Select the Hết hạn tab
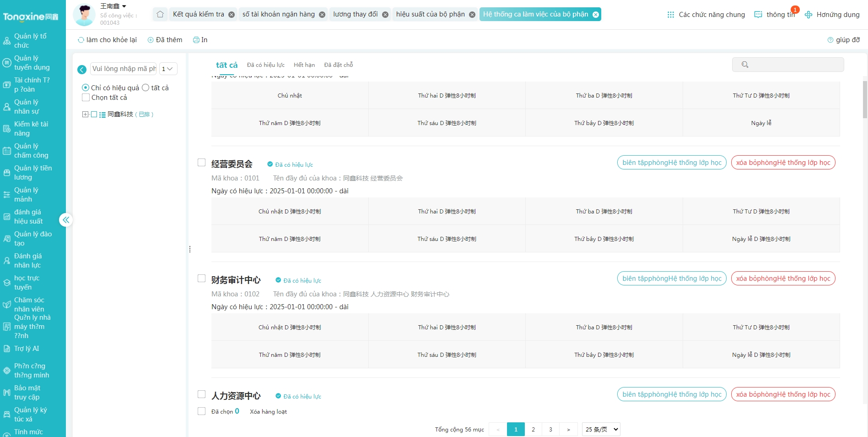868x437 pixels. [x=304, y=65]
